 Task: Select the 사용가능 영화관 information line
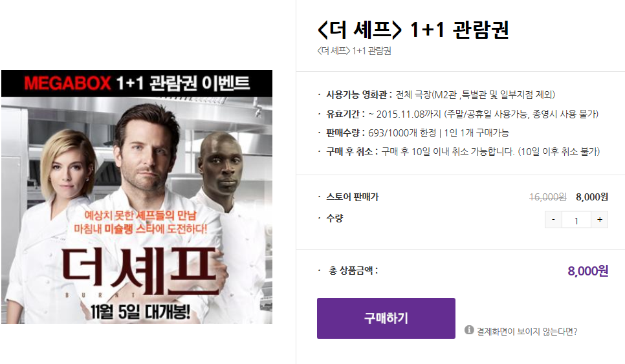[441, 95]
